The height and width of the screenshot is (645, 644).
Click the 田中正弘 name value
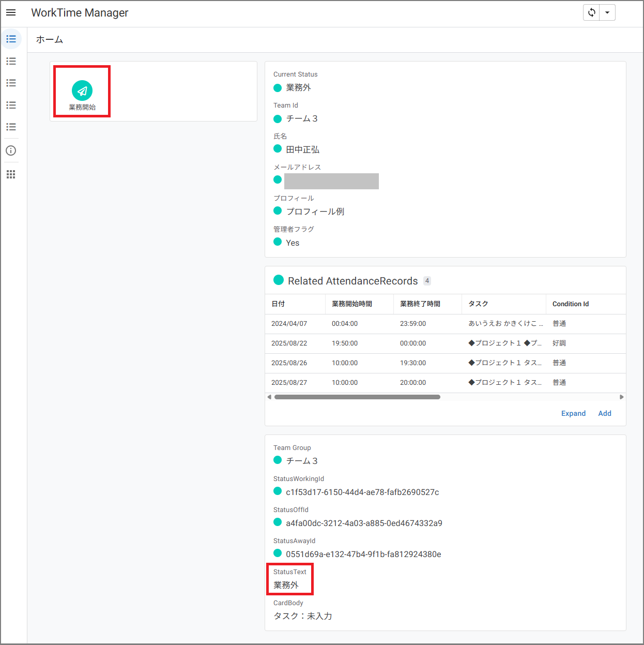303,149
